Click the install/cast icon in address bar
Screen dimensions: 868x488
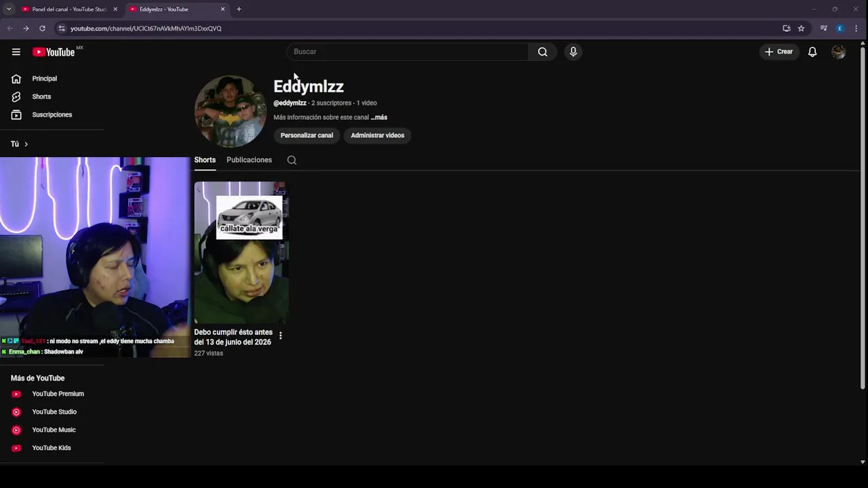point(787,28)
